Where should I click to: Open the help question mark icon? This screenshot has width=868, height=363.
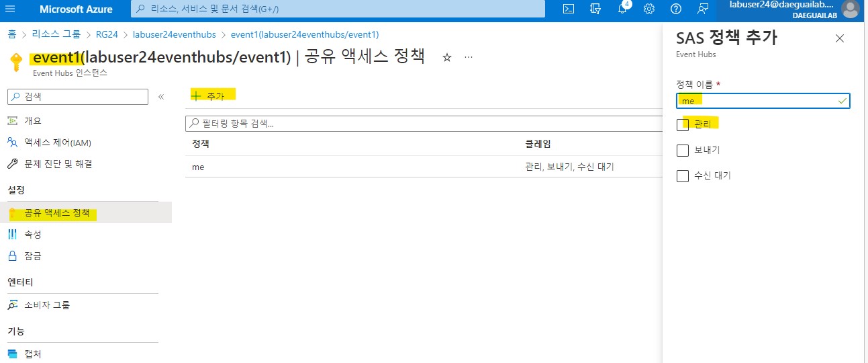676,9
